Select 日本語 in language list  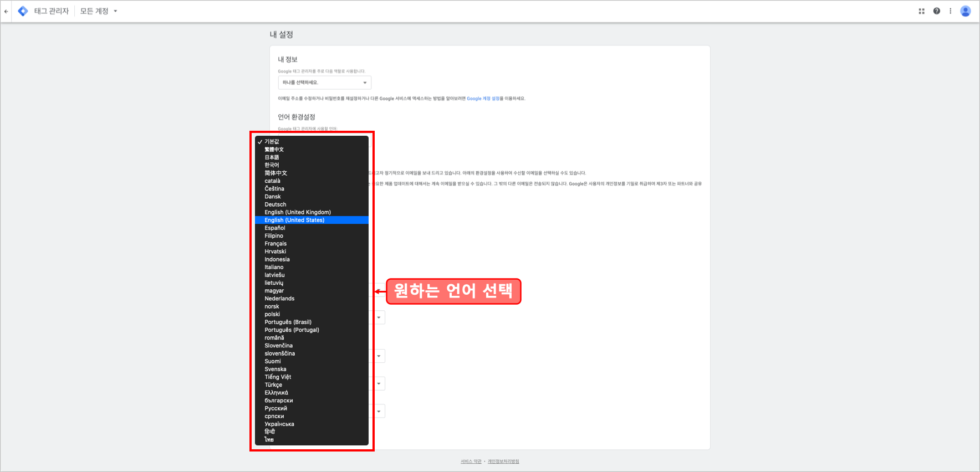312,157
